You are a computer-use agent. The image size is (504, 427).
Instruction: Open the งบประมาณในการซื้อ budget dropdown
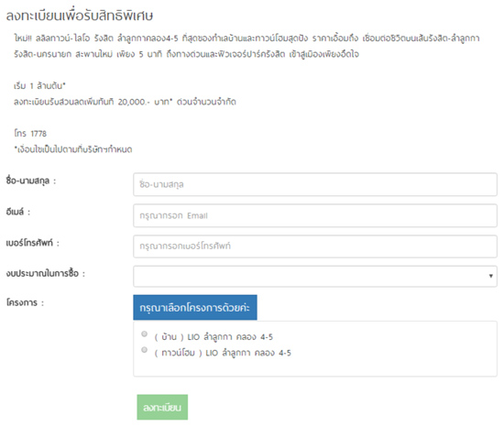(x=315, y=276)
